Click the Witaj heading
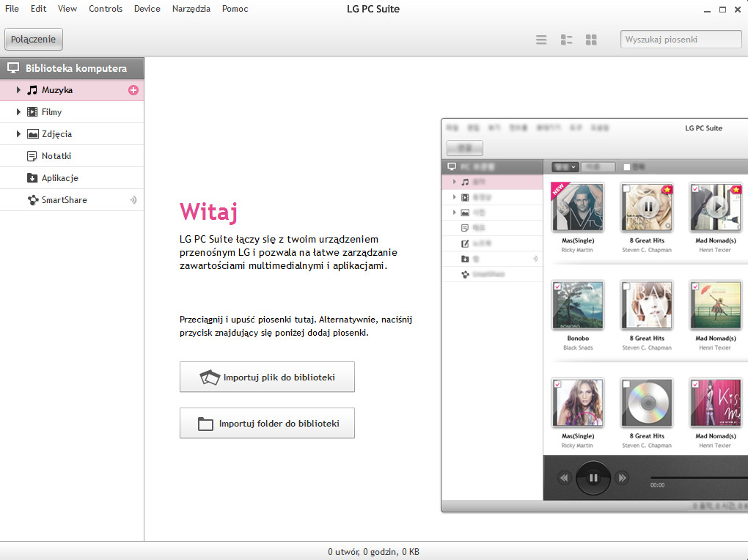748x560 pixels. [x=208, y=212]
